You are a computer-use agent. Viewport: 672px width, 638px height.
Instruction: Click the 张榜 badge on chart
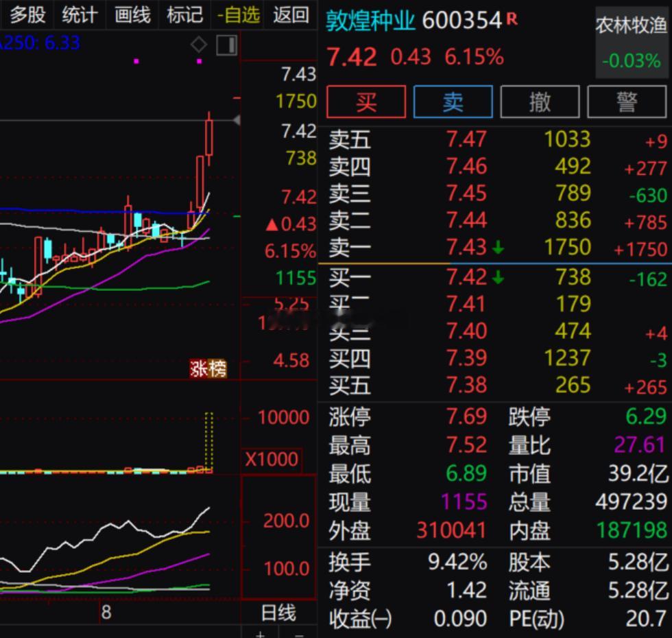(x=208, y=369)
